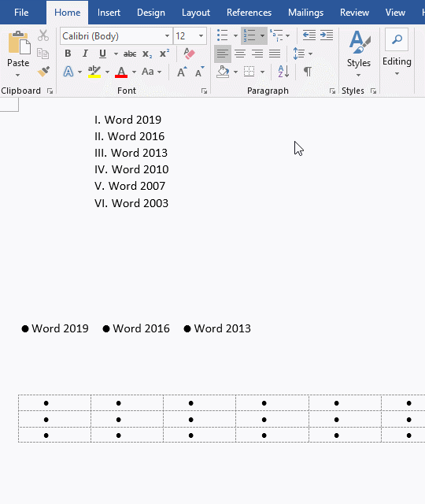425x504 pixels.
Task: Launch the Paragraph settings dialog
Action: click(x=332, y=91)
